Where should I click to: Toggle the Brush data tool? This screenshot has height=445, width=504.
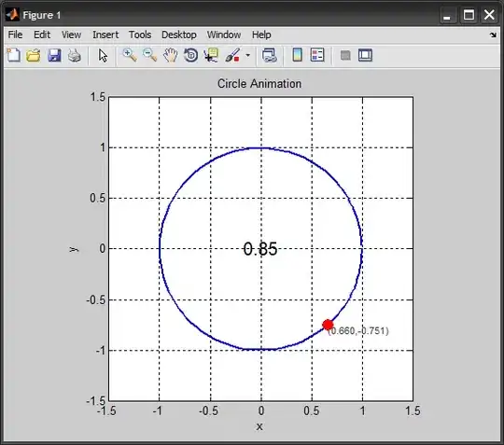click(x=232, y=55)
